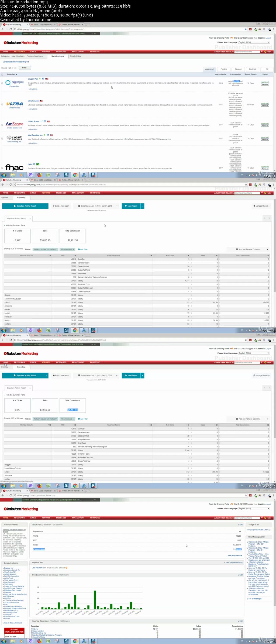Sort by the Year Joined column header
Screen dimensions: 276x644
point(220,74)
